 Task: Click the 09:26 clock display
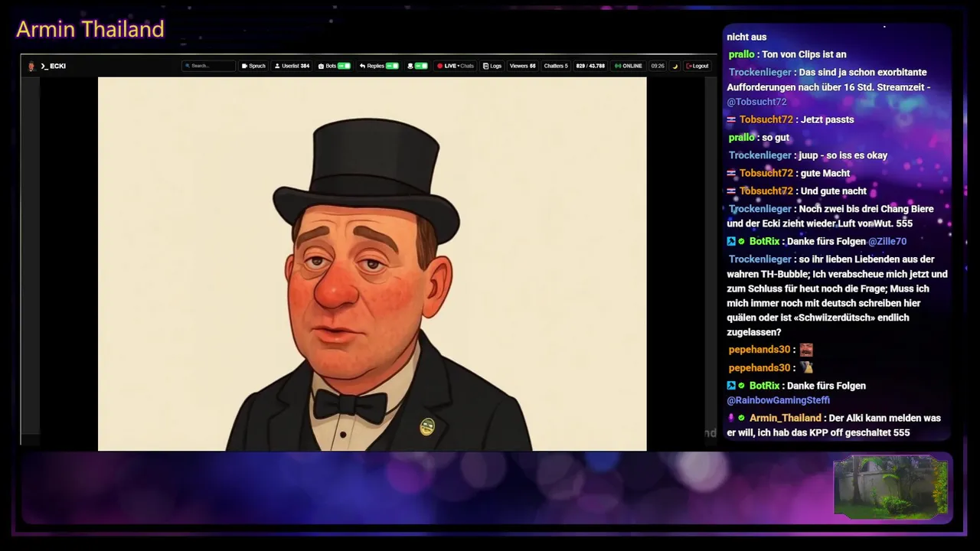[658, 66]
